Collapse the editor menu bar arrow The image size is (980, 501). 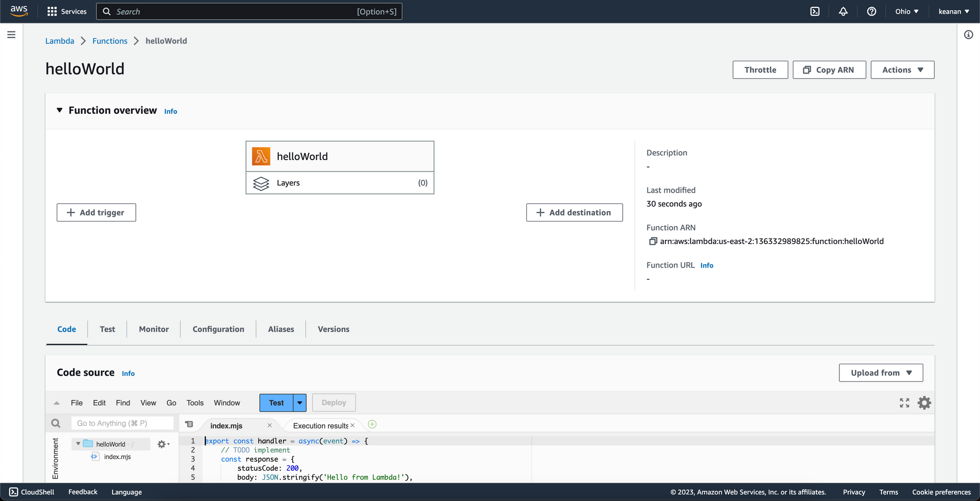[x=57, y=403]
